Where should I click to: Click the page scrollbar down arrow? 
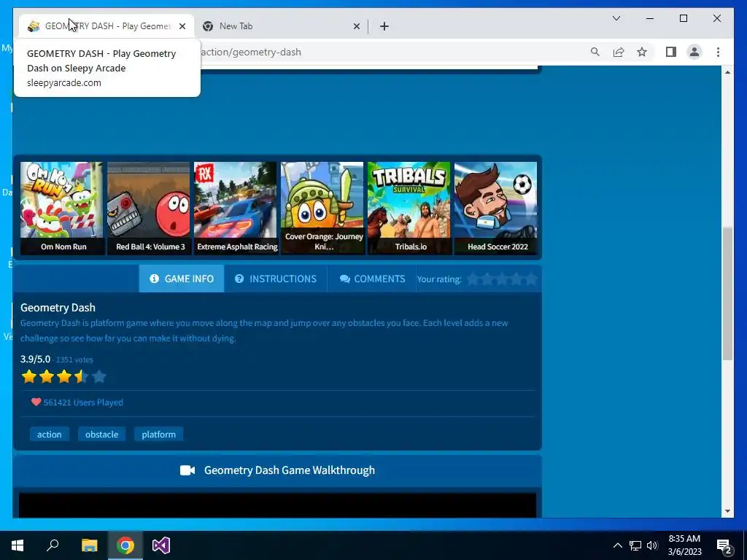[727, 511]
